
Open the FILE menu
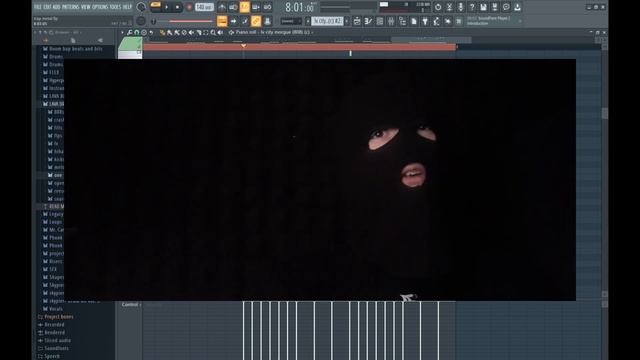(x=38, y=7)
